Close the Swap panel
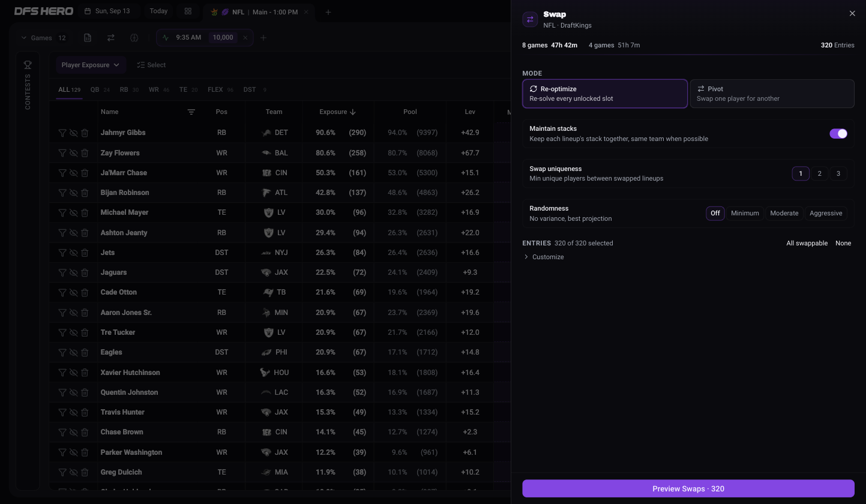 tap(852, 13)
